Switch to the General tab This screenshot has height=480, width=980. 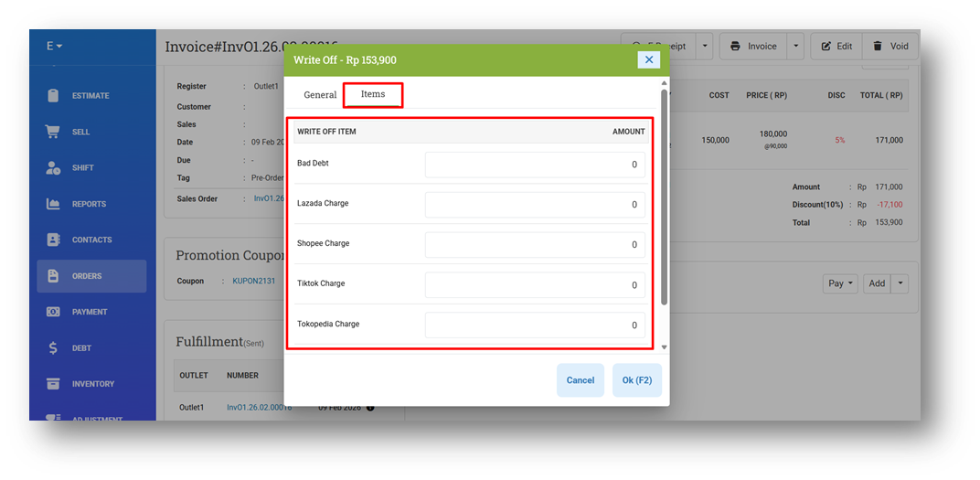[x=320, y=95]
